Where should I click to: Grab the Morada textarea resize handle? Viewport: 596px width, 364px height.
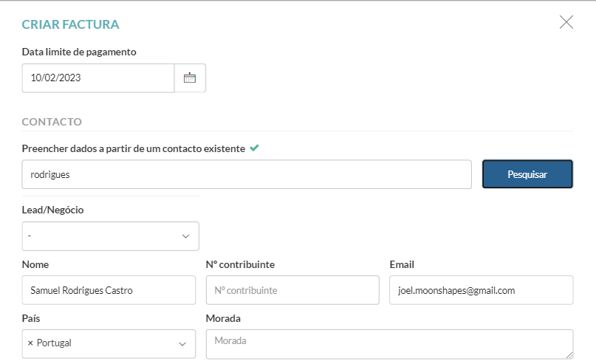pyautogui.click(x=569, y=355)
